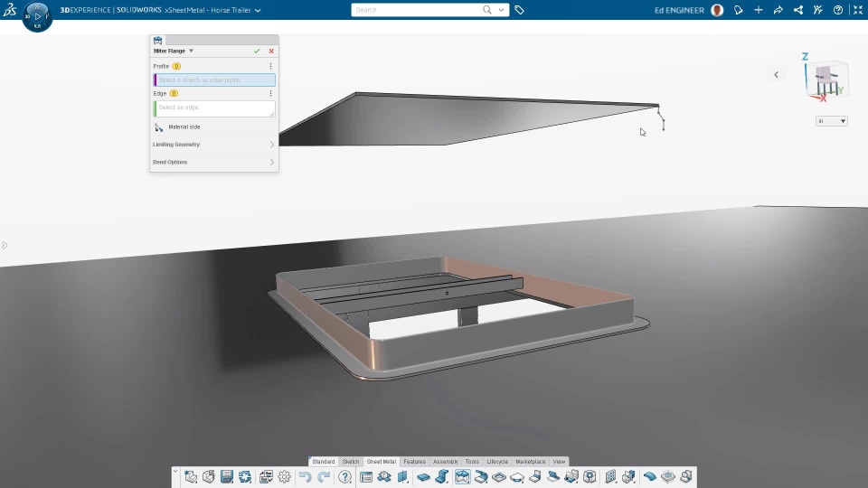Screen dimensions: 868x488
Task: Click the 'Select an edge' field
Action: (x=214, y=108)
